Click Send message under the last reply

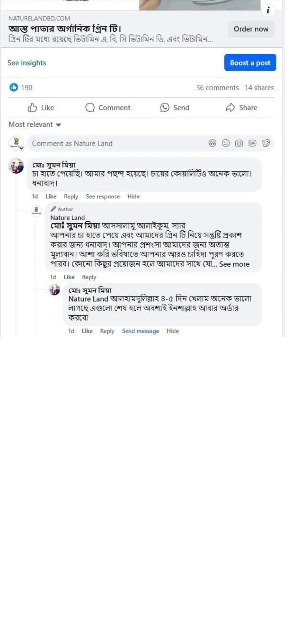point(140,331)
